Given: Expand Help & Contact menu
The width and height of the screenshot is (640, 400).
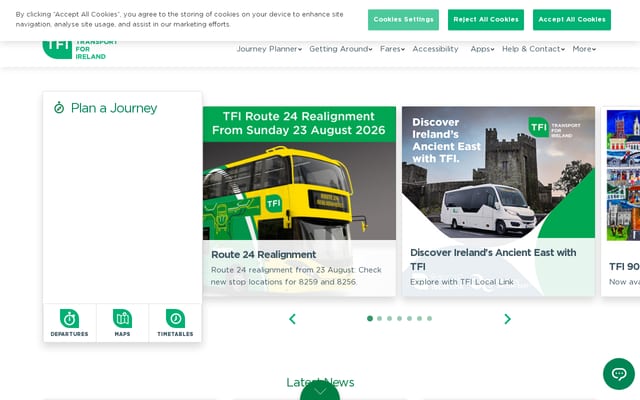Looking at the screenshot, I should pos(533,49).
